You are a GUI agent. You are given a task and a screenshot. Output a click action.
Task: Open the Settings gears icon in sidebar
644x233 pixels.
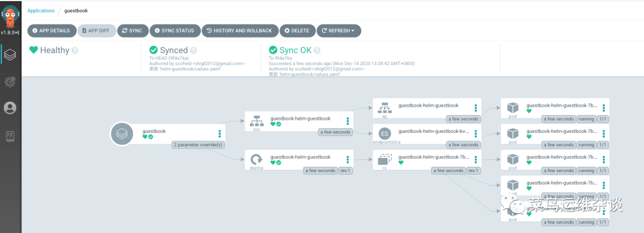[10, 82]
